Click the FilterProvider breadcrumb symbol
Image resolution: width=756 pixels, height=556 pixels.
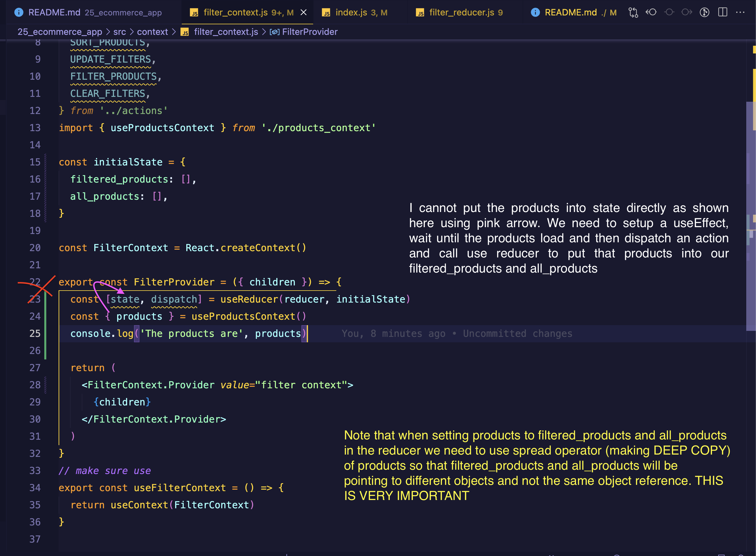point(309,32)
